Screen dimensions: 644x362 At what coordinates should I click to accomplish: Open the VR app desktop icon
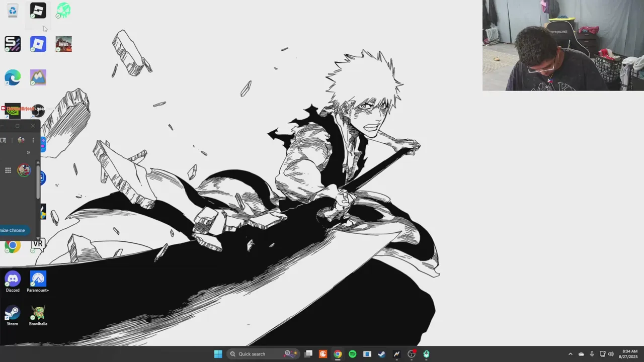38,245
